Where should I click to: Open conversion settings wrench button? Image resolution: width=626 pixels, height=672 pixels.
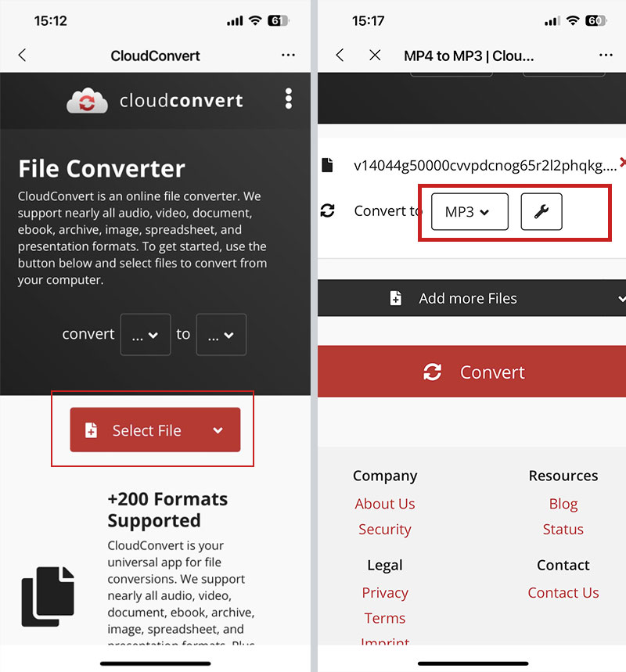(541, 212)
